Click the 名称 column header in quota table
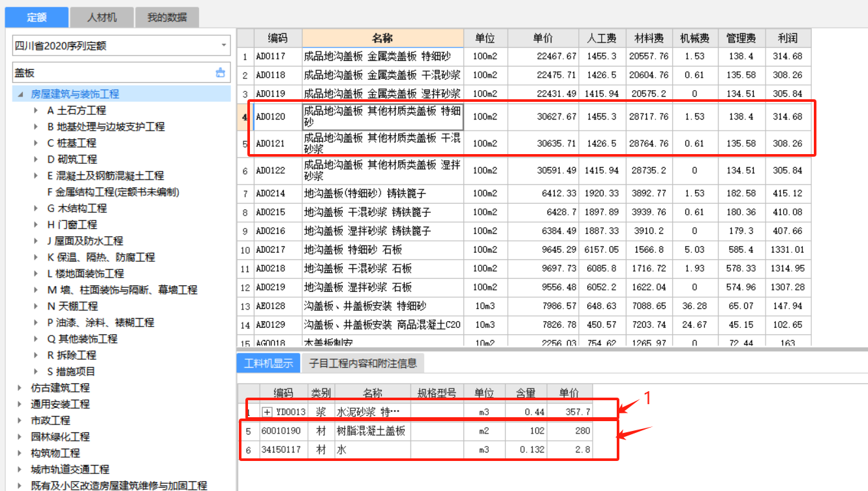Viewport: 868px width, 491px height. point(383,38)
